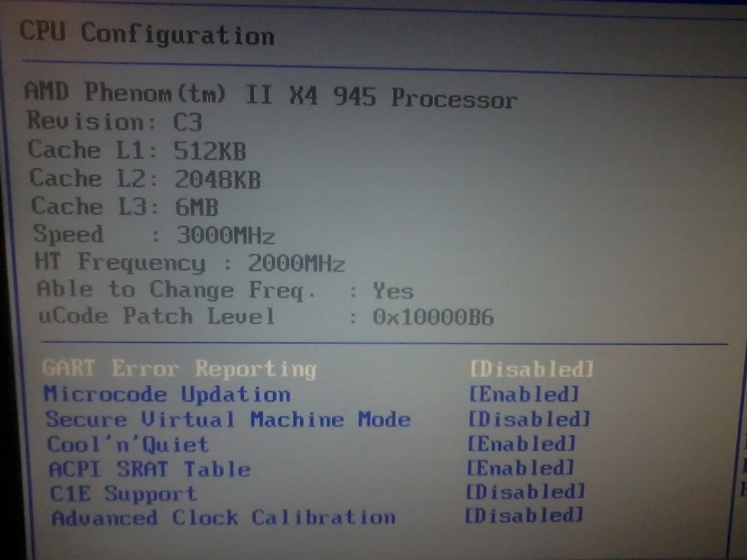Change Cool'n'Quiet [Enabled] value
This screenshot has height=560, width=747.
click(521, 443)
